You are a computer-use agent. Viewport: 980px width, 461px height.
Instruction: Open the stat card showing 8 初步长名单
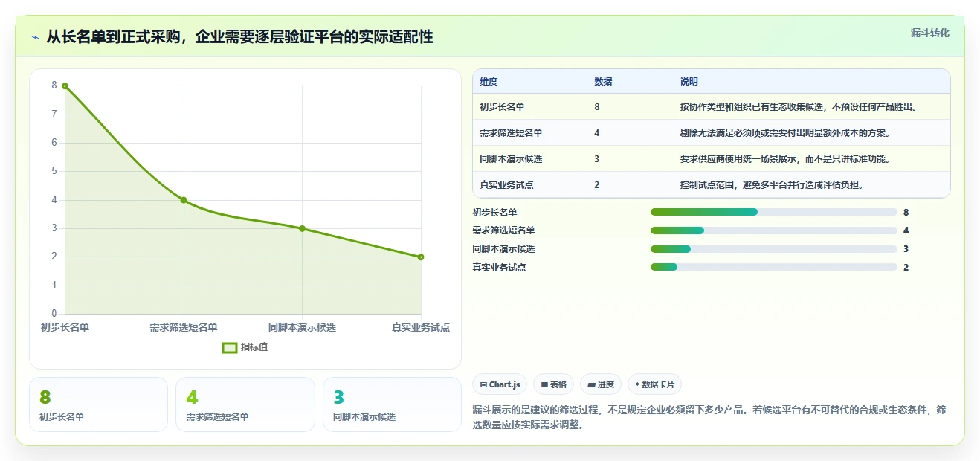click(98, 404)
